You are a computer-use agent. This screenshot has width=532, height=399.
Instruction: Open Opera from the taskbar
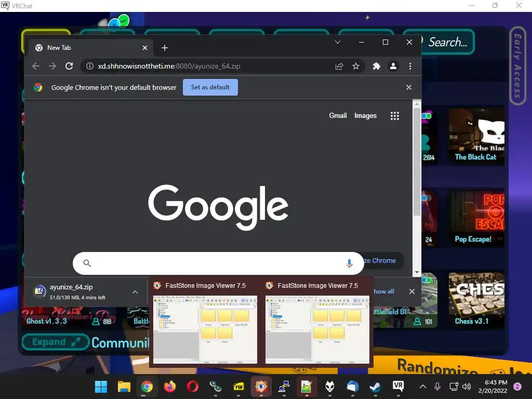click(x=192, y=387)
